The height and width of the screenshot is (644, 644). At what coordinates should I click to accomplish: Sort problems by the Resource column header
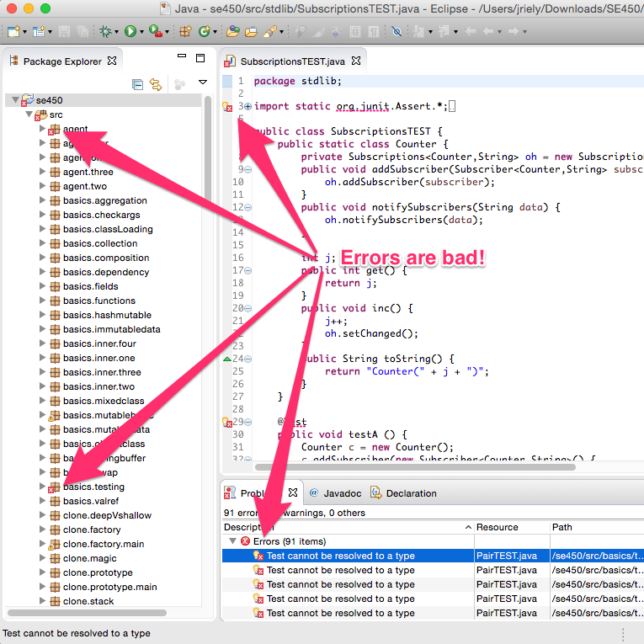click(x=497, y=527)
